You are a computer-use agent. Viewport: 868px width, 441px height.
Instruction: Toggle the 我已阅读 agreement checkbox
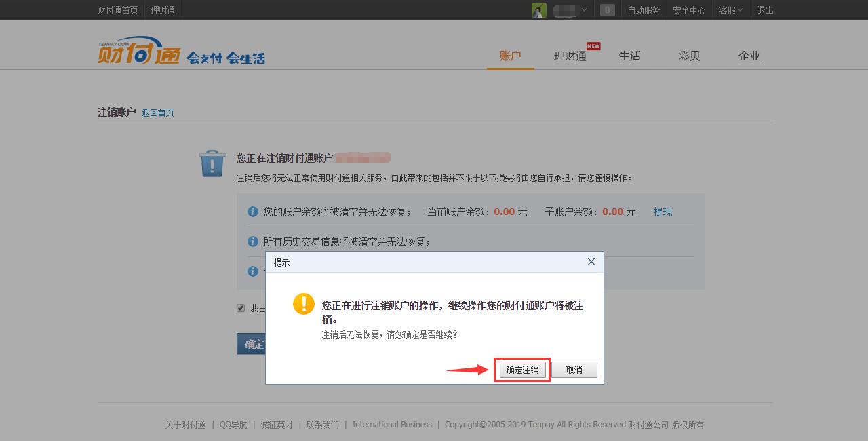[x=241, y=307]
